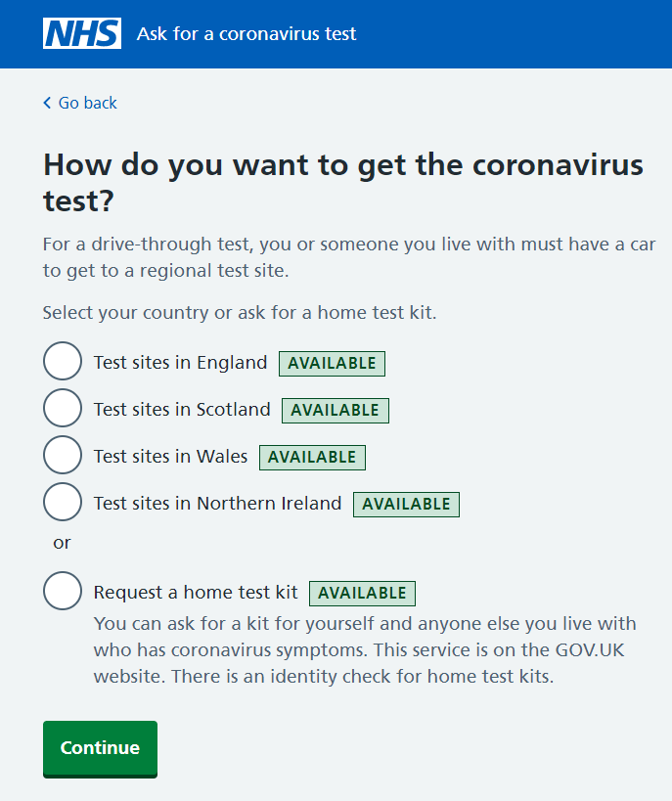Select Test sites in Wales
Image resolution: width=672 pixels, height=801 pixels.
coord(62,455)
